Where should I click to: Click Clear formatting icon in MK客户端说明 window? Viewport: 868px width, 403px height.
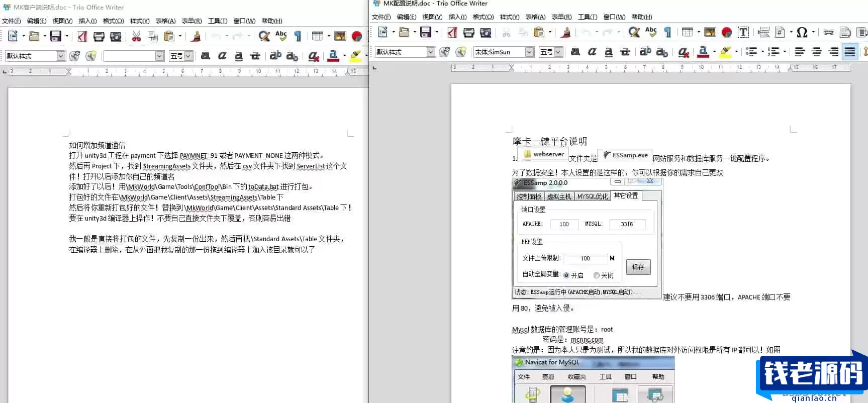[314, 56]
